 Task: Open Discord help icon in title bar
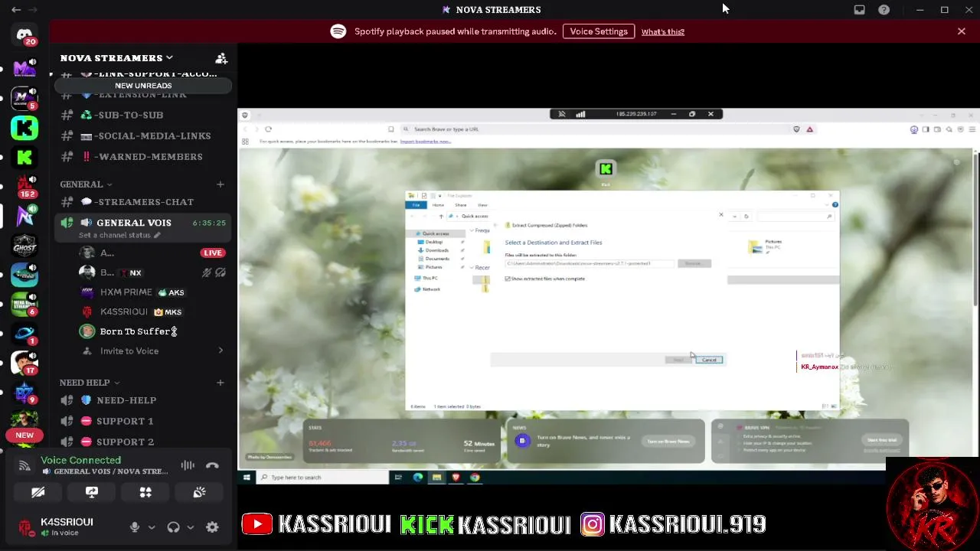(x=884, y=10)
